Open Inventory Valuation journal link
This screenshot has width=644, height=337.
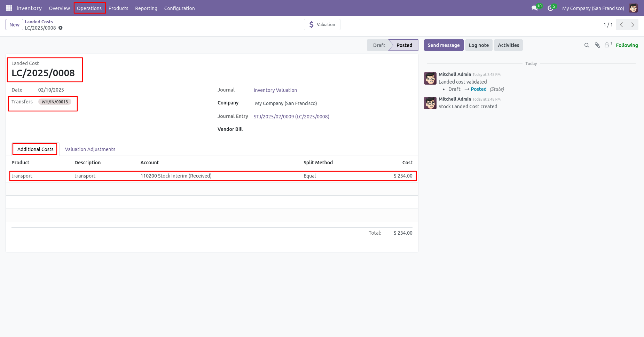coord(275,90)
